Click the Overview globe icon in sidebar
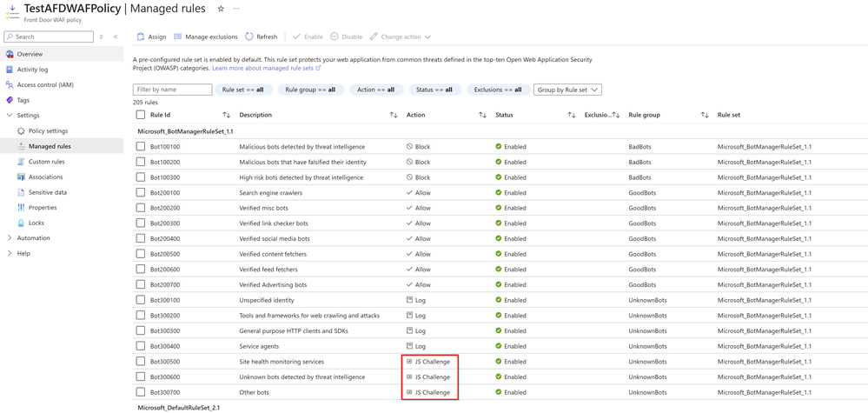 tap(9, 54)
